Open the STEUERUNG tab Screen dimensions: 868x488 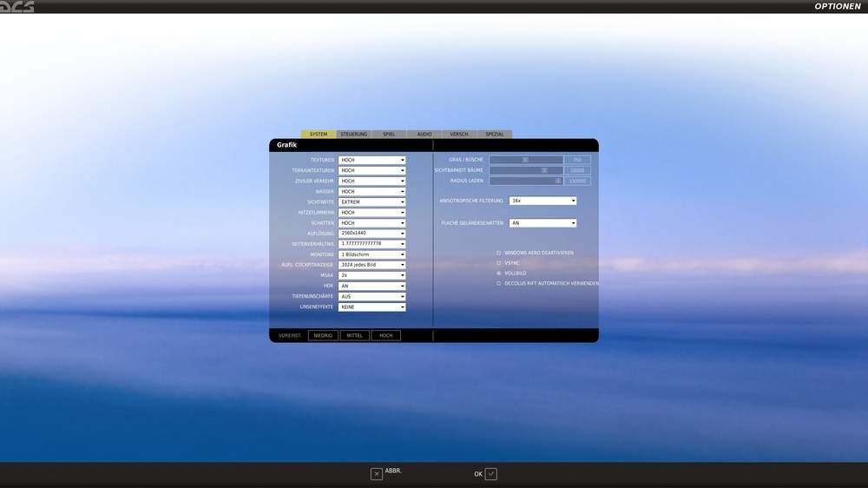354,134
